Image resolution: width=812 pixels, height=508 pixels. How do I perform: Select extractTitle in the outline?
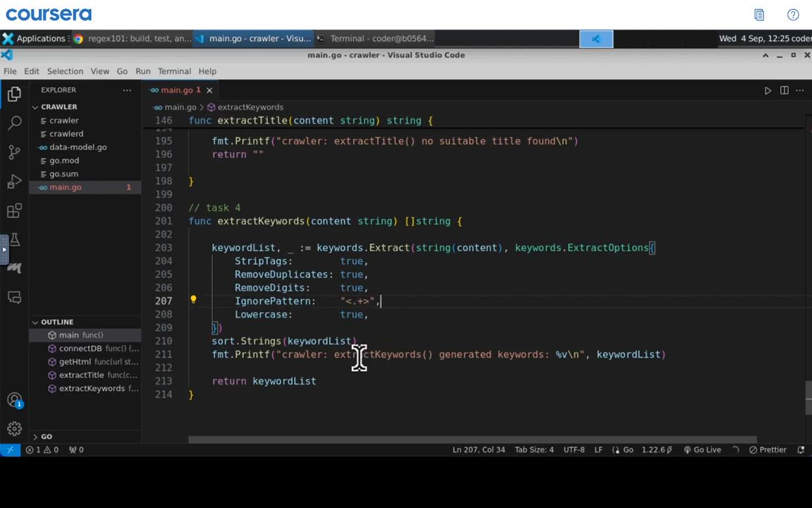tap(81, 375)
